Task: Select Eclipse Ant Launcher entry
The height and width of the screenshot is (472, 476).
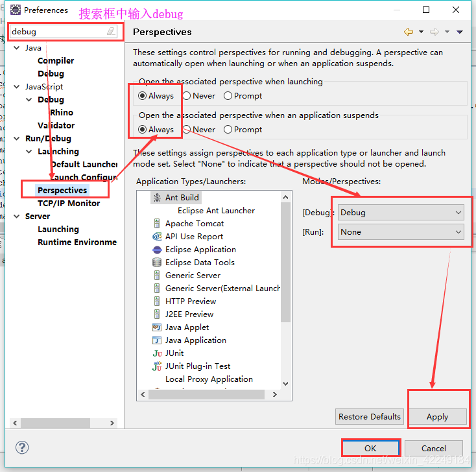Action: pos(216,211)
